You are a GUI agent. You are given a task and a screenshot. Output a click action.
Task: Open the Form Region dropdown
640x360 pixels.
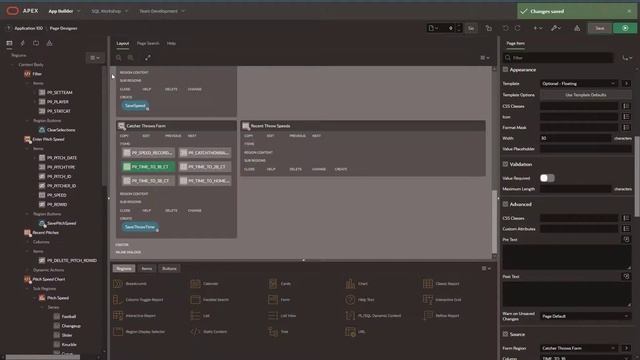click(x=579, y=348)
